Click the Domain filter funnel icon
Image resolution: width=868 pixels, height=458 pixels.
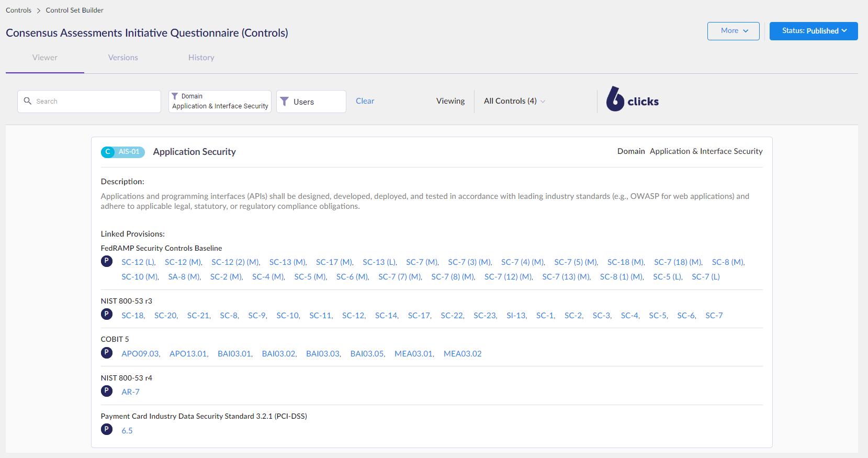175,96
